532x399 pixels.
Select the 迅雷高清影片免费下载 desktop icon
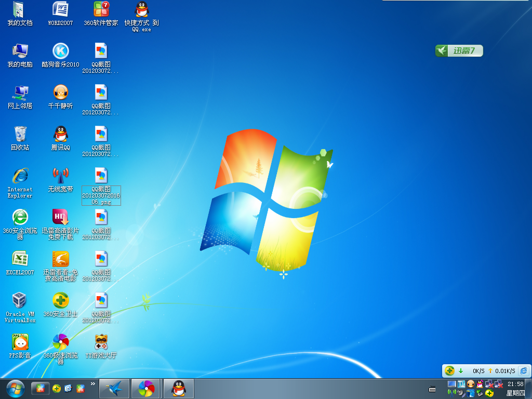(x=60, y=224)
